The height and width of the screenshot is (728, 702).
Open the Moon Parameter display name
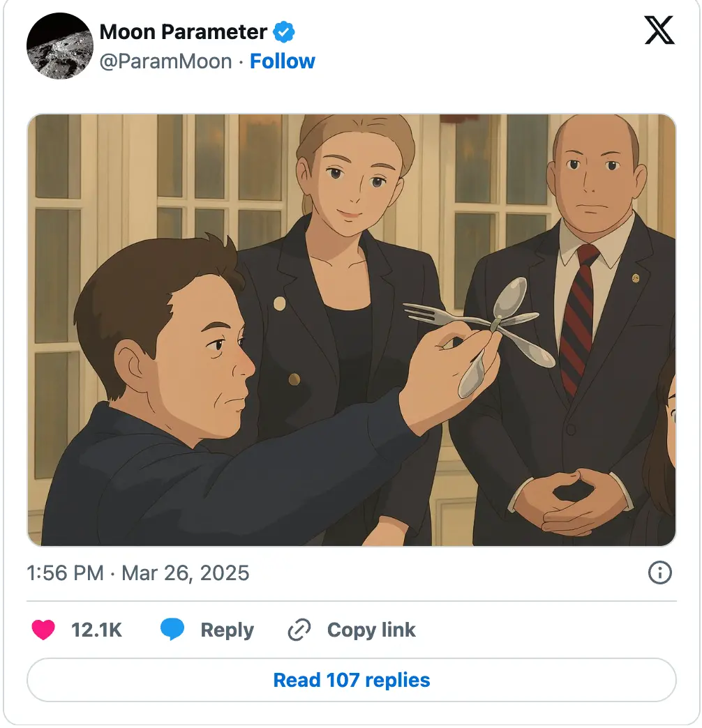click(183, 32)
